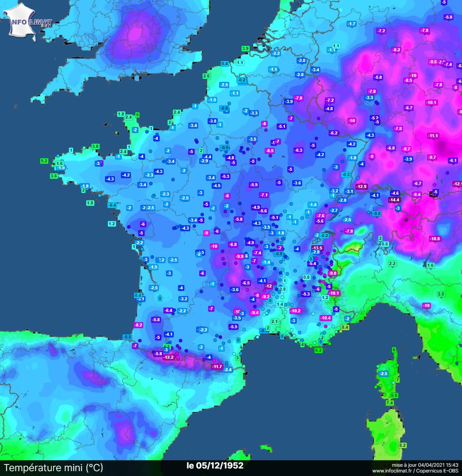This screenshot has width=462, height=476.
Task: Click the -9.8 pink marker in the southern Alps
Action: pyautogui.click(x=332, y=274)
